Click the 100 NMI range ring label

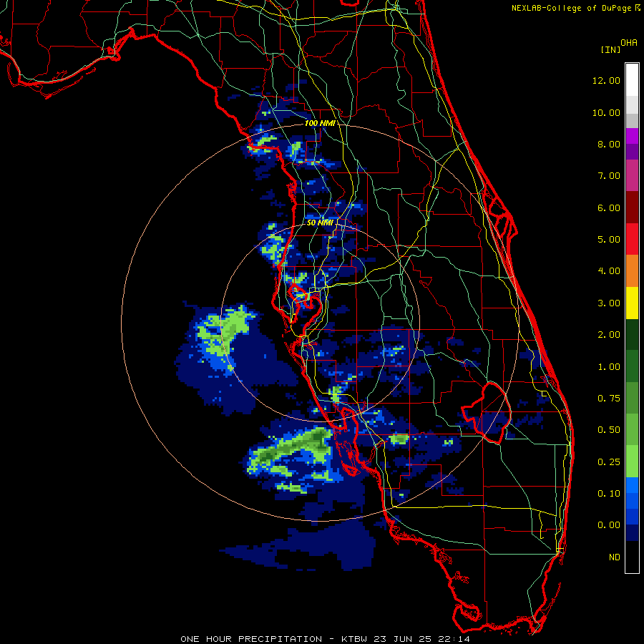pos(319,123)
